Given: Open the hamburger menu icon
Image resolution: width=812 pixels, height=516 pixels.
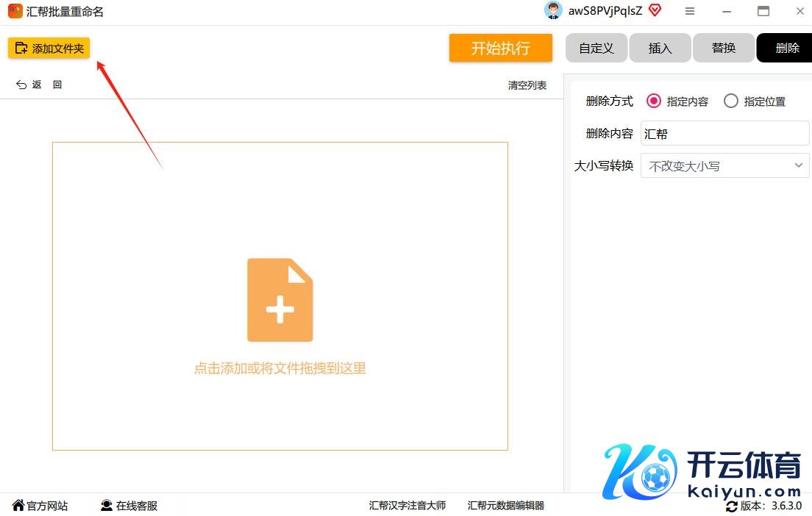Looking at the screenshot, I should [x=689, y=11].
